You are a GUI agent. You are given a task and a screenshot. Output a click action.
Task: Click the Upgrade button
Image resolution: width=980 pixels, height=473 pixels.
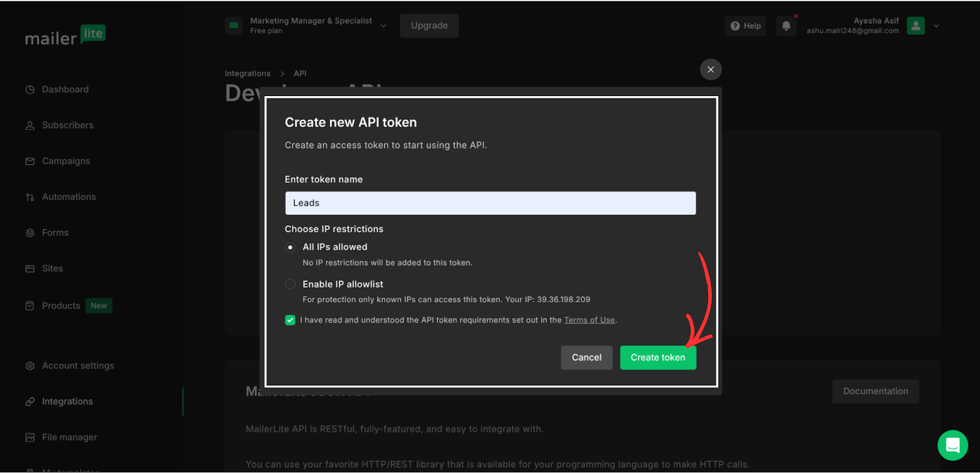(x=429, y=26)
